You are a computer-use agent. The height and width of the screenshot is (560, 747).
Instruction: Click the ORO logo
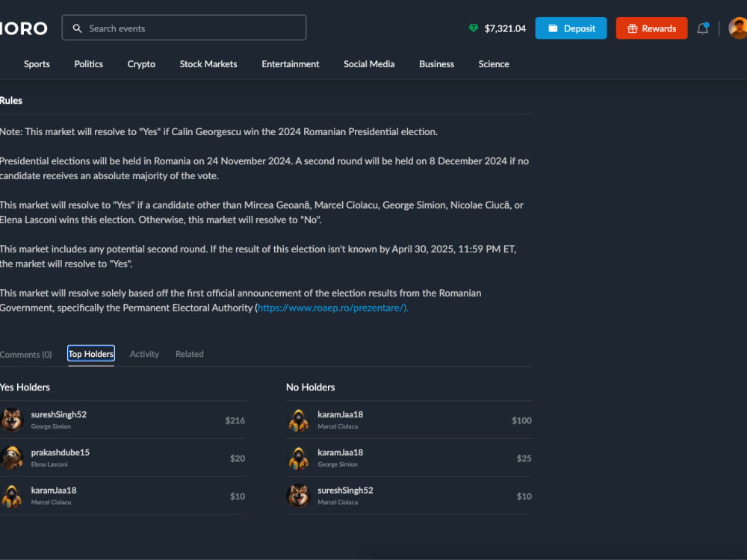(24, 28)
